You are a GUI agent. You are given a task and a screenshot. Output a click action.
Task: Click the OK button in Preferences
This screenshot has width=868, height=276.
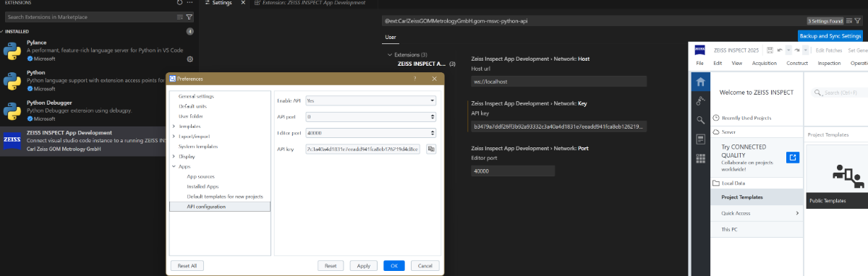[394, 266]
